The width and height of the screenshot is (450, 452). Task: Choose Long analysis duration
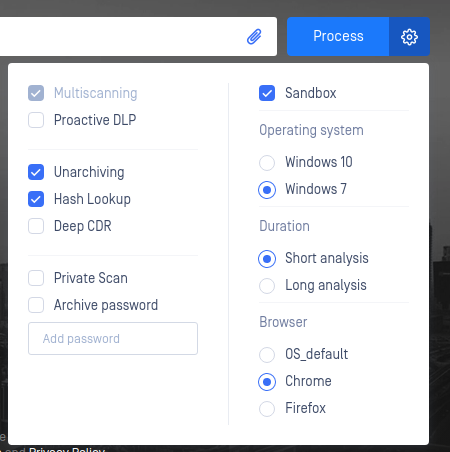click(267, 286)
